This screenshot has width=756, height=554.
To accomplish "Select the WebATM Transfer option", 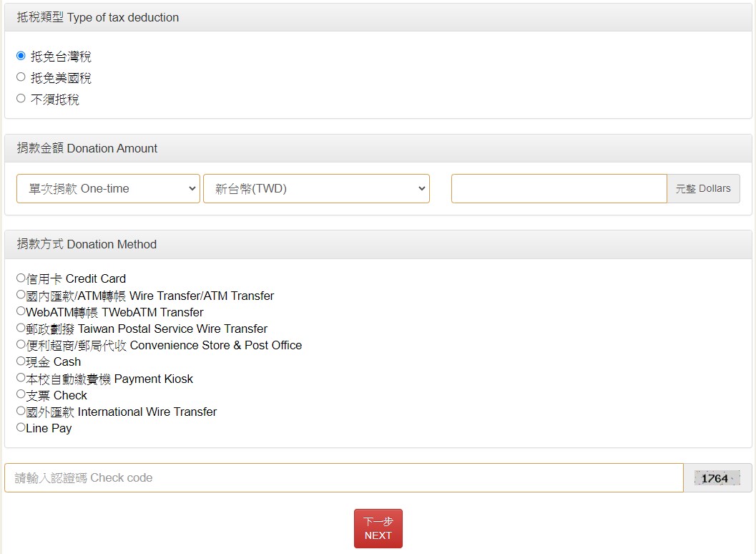I will pyautogui.click(x=21, y=311).
